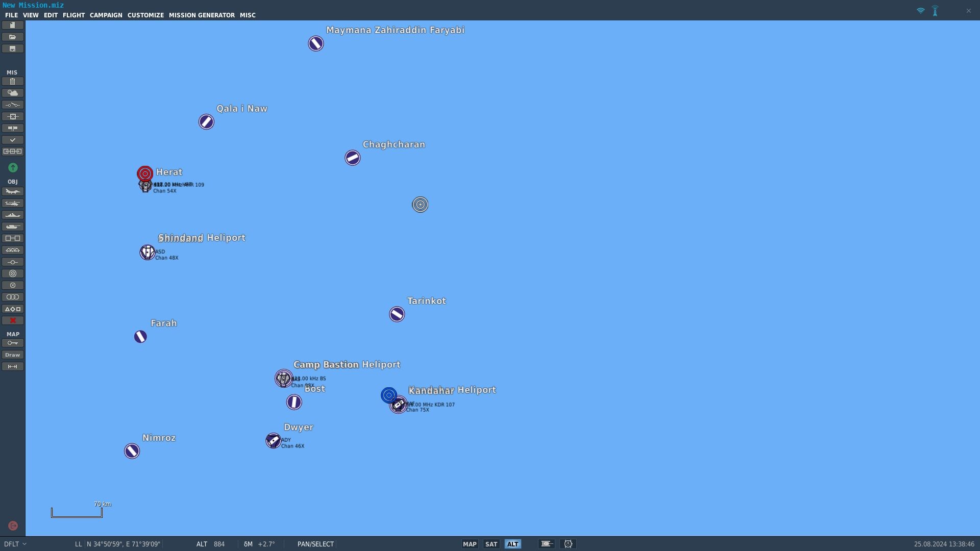Screen dimensions: 980x551
Task: Switch map view to SAT mode
Action: click(491, 544)
